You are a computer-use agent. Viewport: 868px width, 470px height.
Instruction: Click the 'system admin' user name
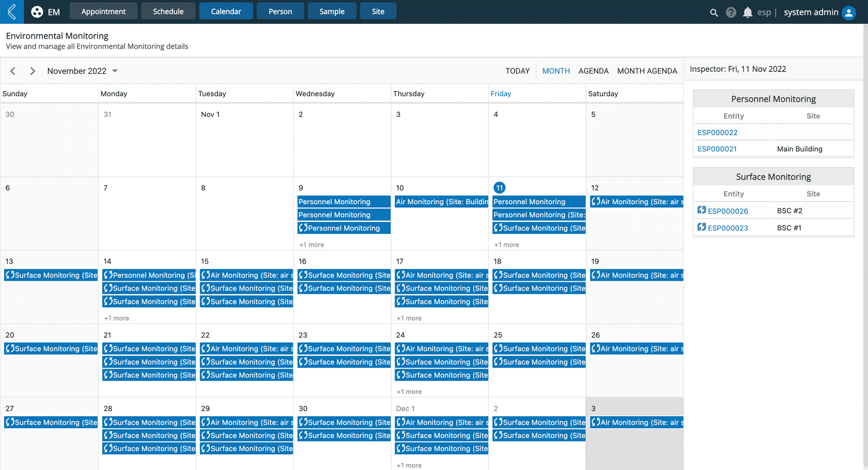coord(811,12)
